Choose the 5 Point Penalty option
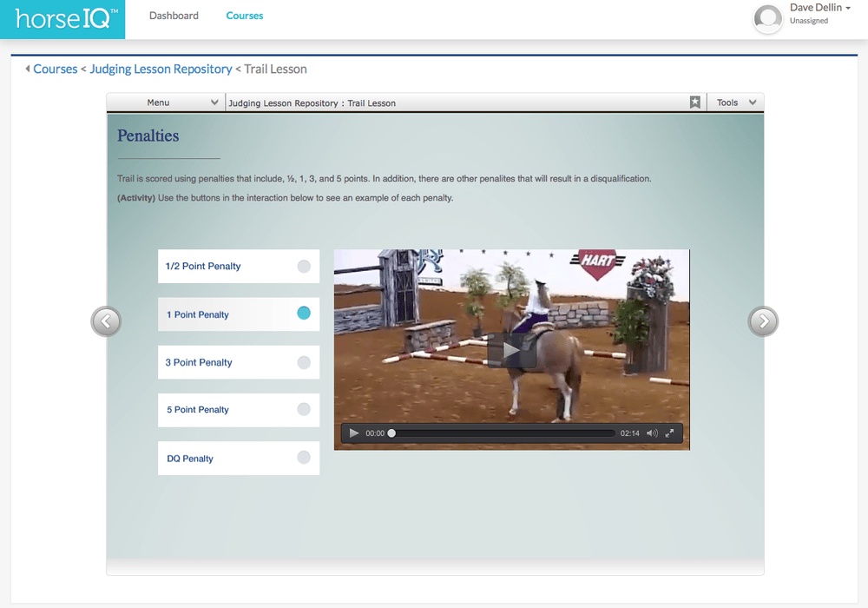Screen dimensions: 868x608 [239, 410]
